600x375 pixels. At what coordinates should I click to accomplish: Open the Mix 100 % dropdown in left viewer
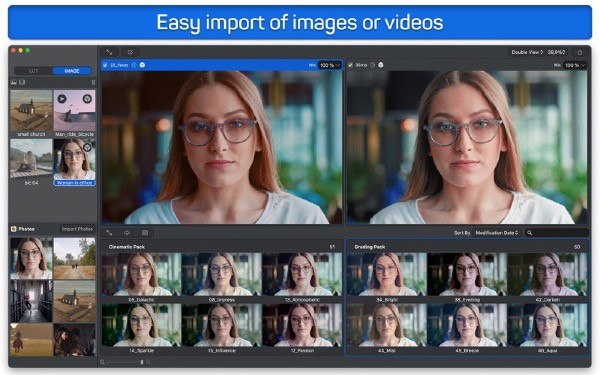(329, 65)
